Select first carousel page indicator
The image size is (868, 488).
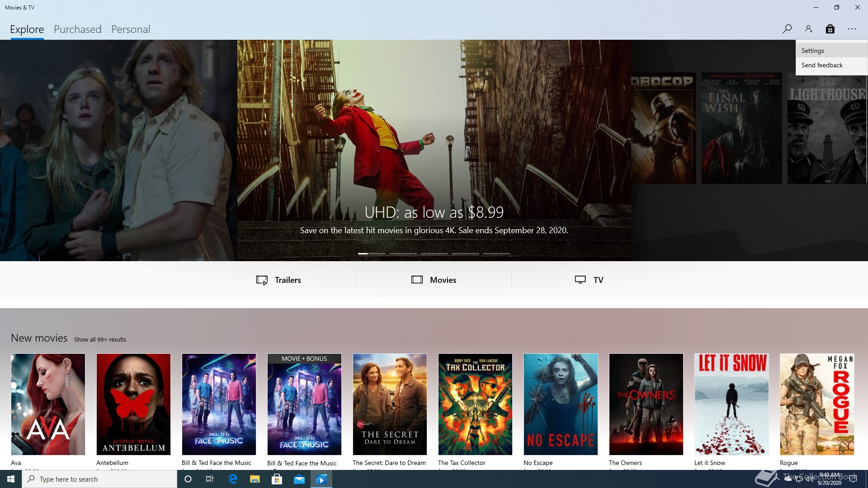372,253
